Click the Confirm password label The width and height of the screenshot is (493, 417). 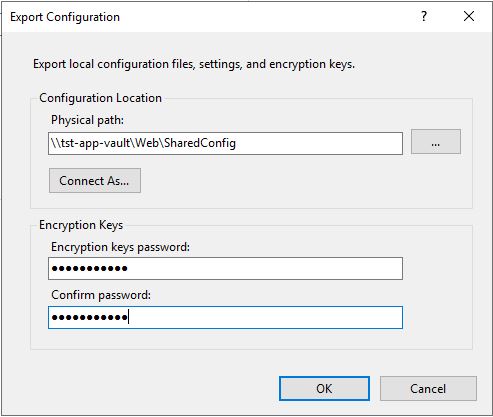click(x=101, y=295)
